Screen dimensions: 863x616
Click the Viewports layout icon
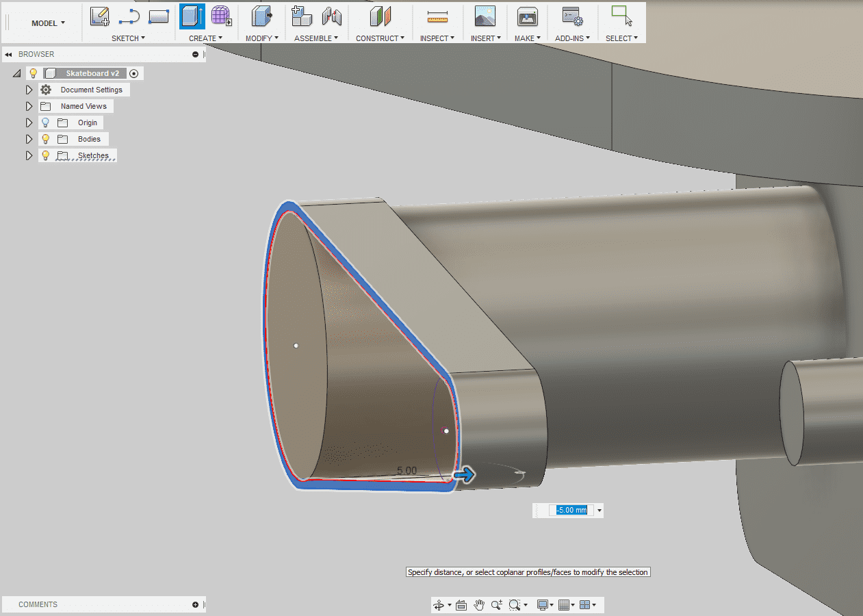[x=584, y=605]
